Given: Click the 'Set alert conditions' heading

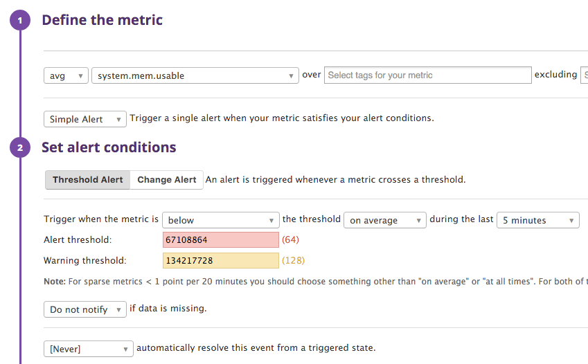Looking at the screenshot, I should point(109,147).
